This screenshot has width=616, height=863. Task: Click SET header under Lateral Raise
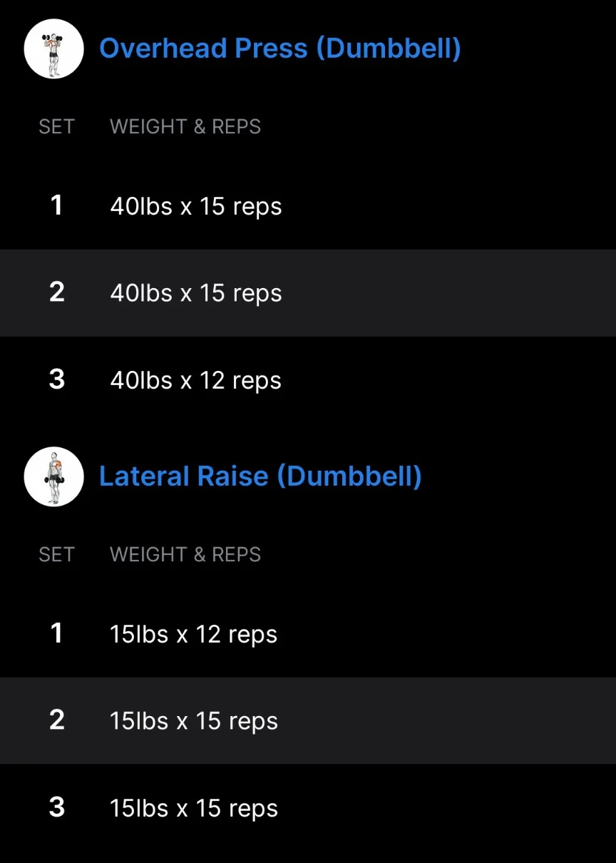click(x=56, y=555)
